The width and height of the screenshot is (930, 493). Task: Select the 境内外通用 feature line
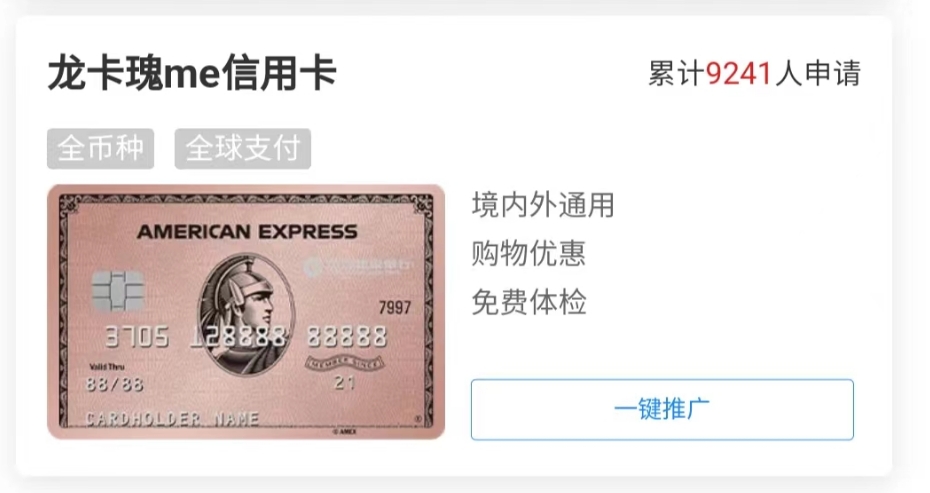[x=543, y=205]
